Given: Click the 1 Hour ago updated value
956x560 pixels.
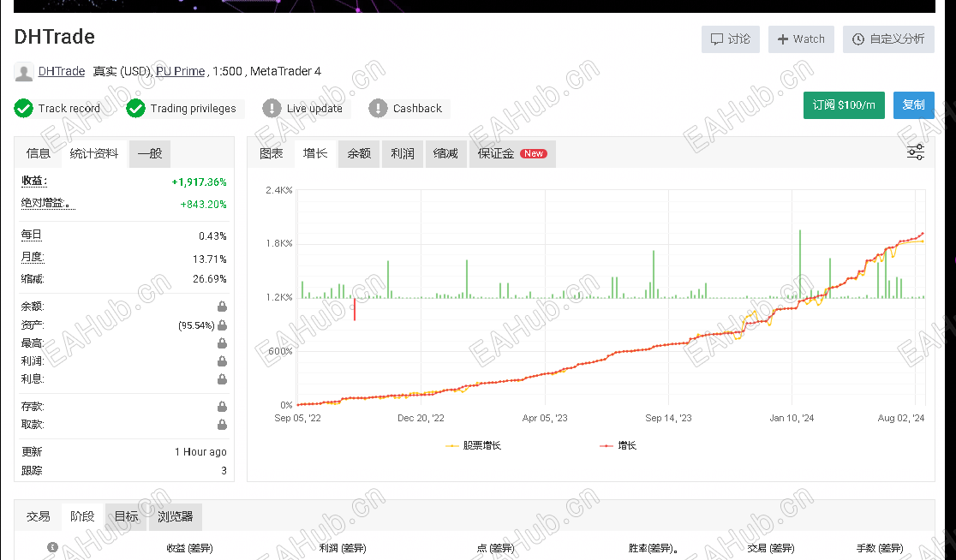Looking at the screenshot, I should click(x=200, y=451).
